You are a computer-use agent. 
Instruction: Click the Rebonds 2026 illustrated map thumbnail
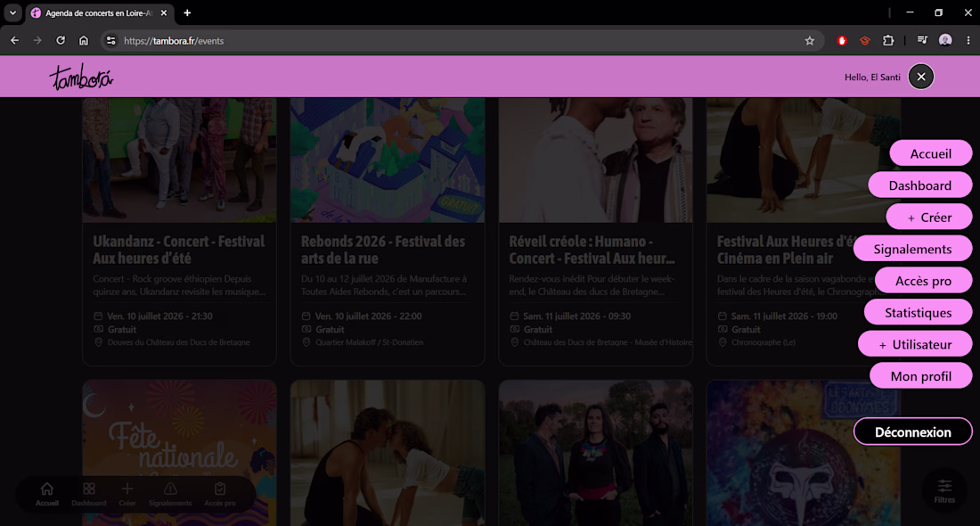388,160
